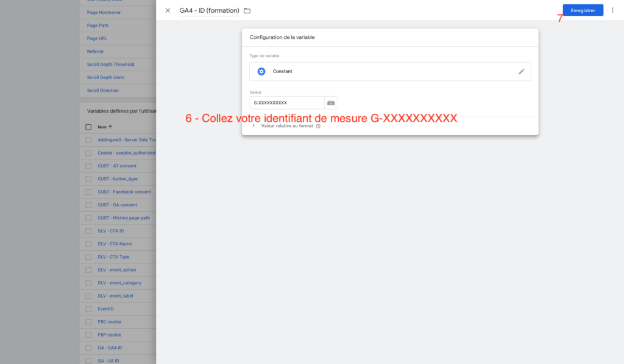The height and width of the screenshot is (364, 624).
Task: Tick the DLV - CTA Type checkbox
Action: 88,257
